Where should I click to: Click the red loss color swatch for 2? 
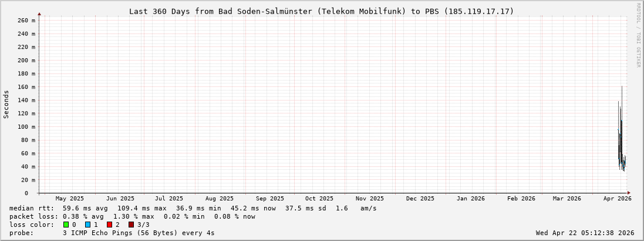click(110, 225)
